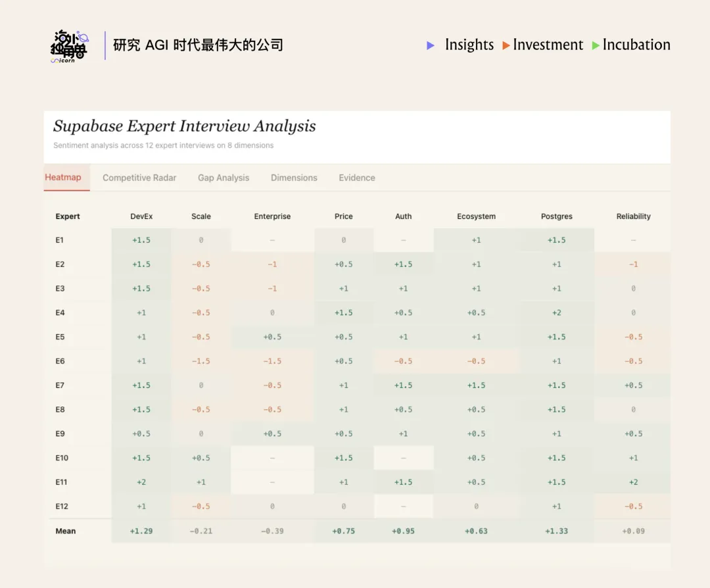Click the Reliability column header
The height and width of the screenshot is (588, 710).
pyautogui.click(x=634, y=216)
